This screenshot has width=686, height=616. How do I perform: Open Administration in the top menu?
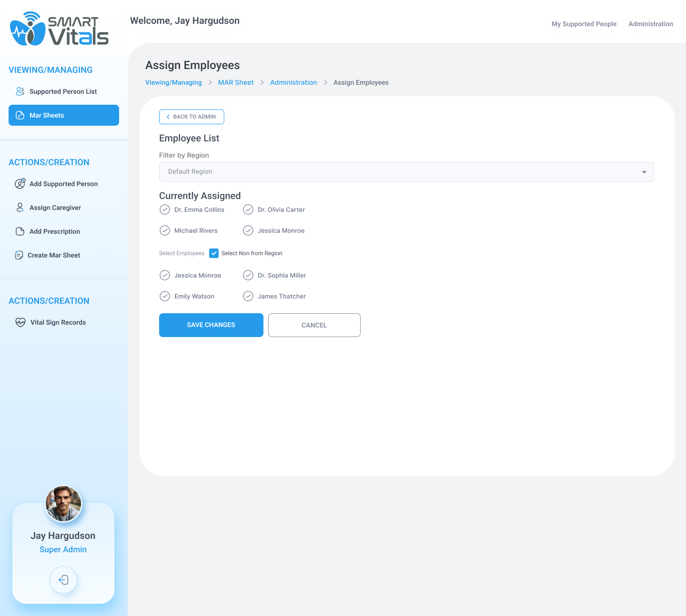click(650, 24)
